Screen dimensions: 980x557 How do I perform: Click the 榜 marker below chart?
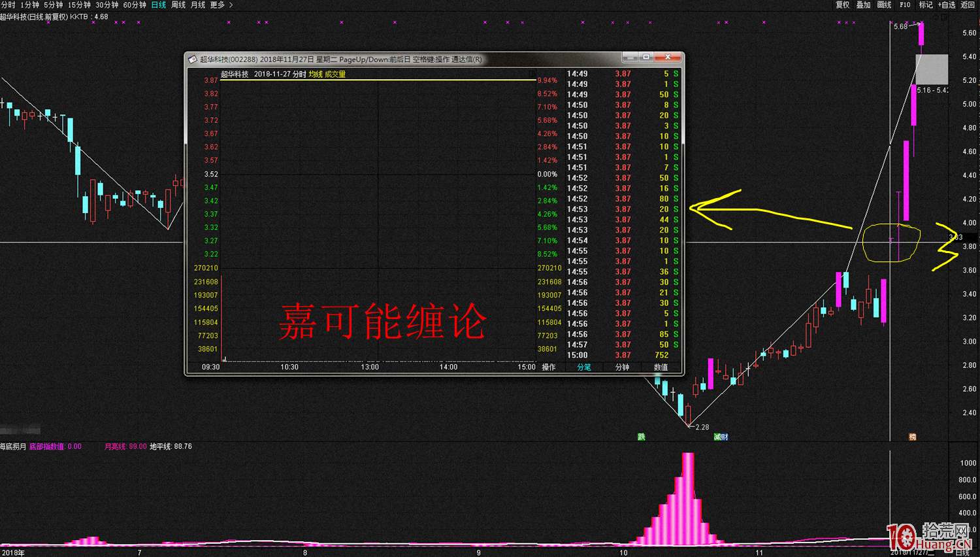[x=913, y=437]
